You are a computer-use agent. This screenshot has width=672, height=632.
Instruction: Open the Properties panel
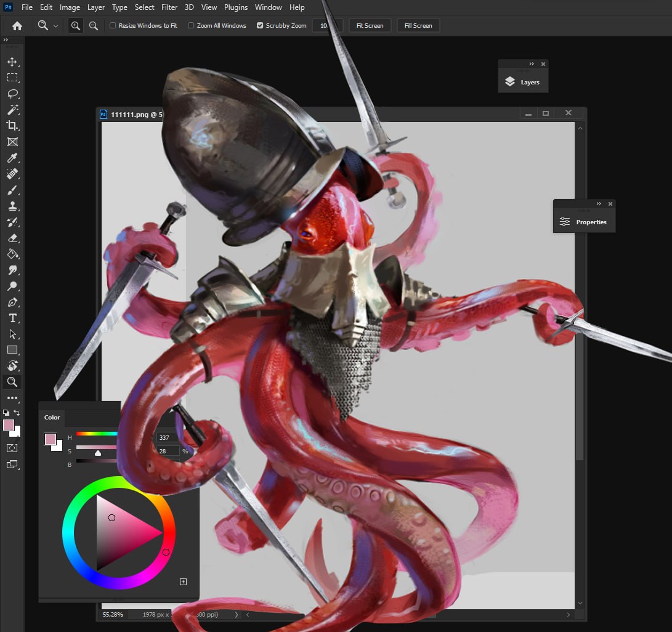tap(584, 222)
